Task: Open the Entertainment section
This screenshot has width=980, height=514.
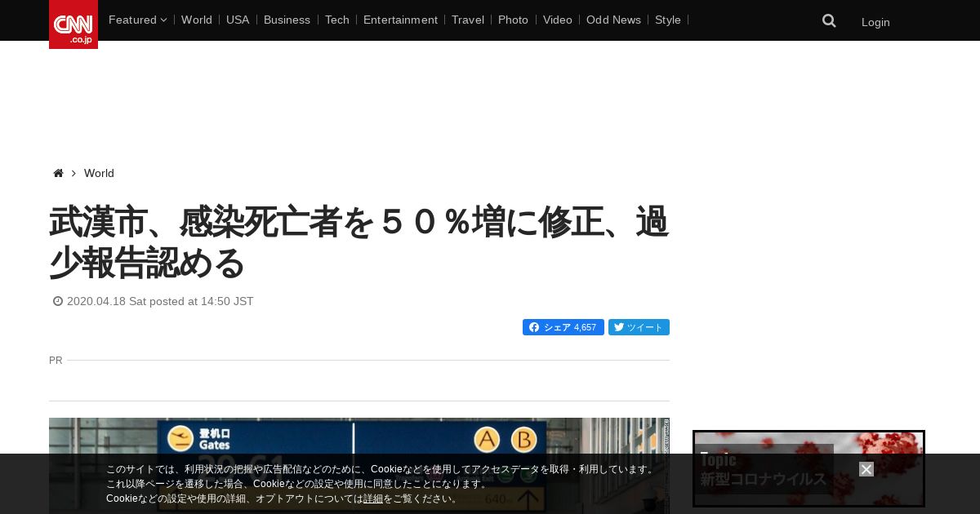Action: [400, 20]
